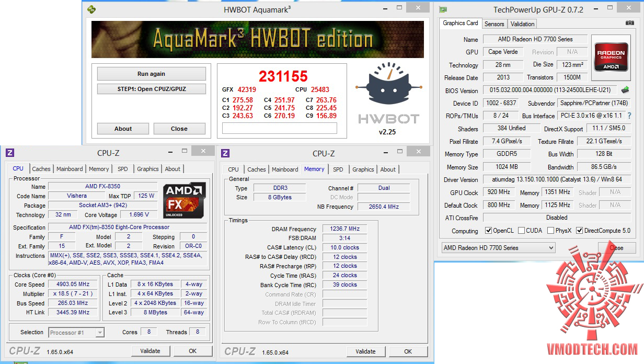Click the GPU-Z screenshot camera icon
The image size is (644, 364).
pyautogui.click(x=629, y=23)
